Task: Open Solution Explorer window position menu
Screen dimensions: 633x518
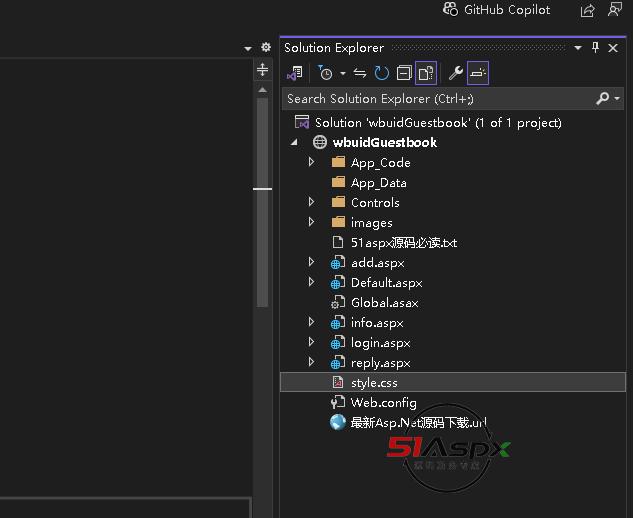Action: coord(578,48)
